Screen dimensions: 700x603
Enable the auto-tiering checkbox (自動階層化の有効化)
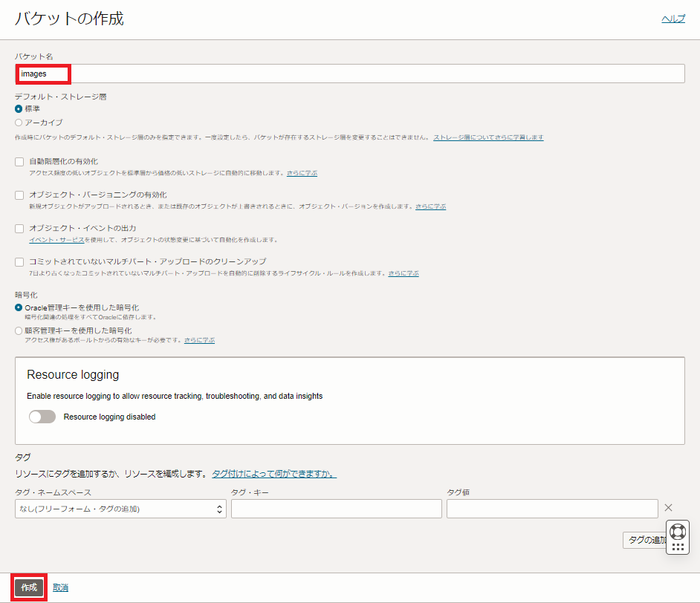19,162
